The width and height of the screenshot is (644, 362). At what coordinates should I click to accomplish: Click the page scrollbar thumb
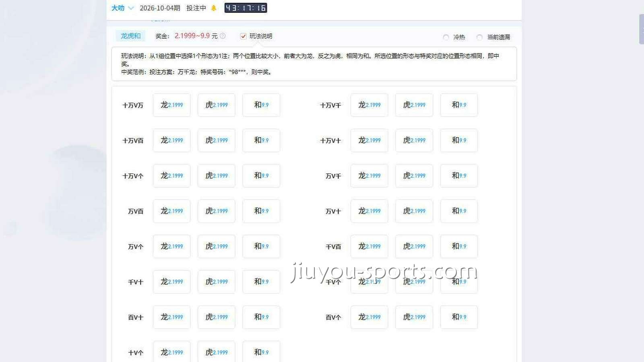642,29
